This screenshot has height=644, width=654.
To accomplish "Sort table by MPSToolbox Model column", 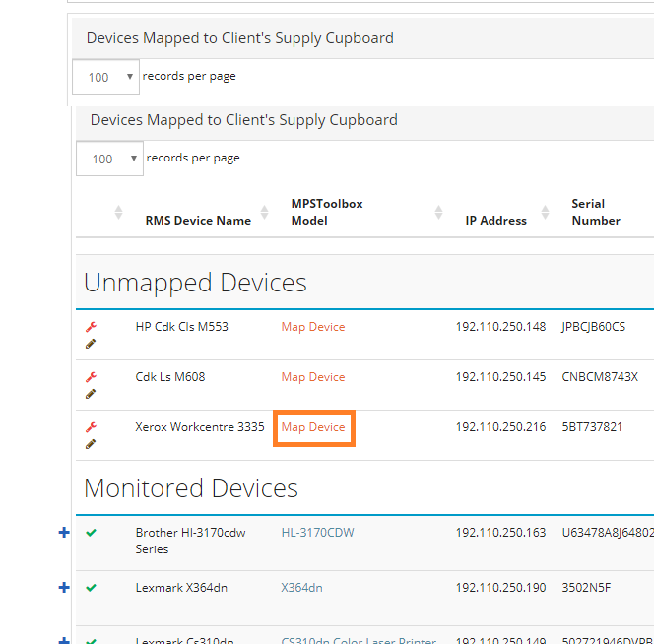I will coord(327,212).
